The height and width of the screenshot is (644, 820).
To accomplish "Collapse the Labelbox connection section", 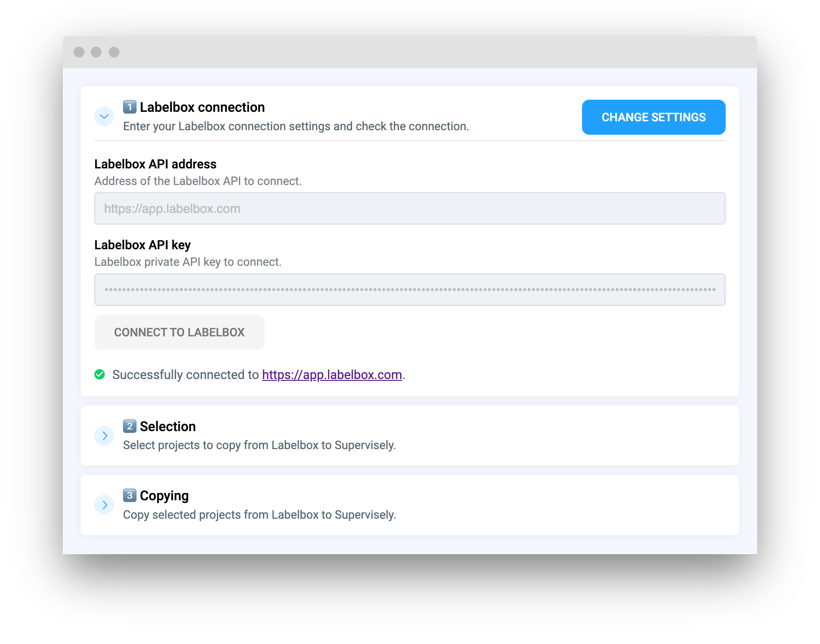I will pos(104,116).
